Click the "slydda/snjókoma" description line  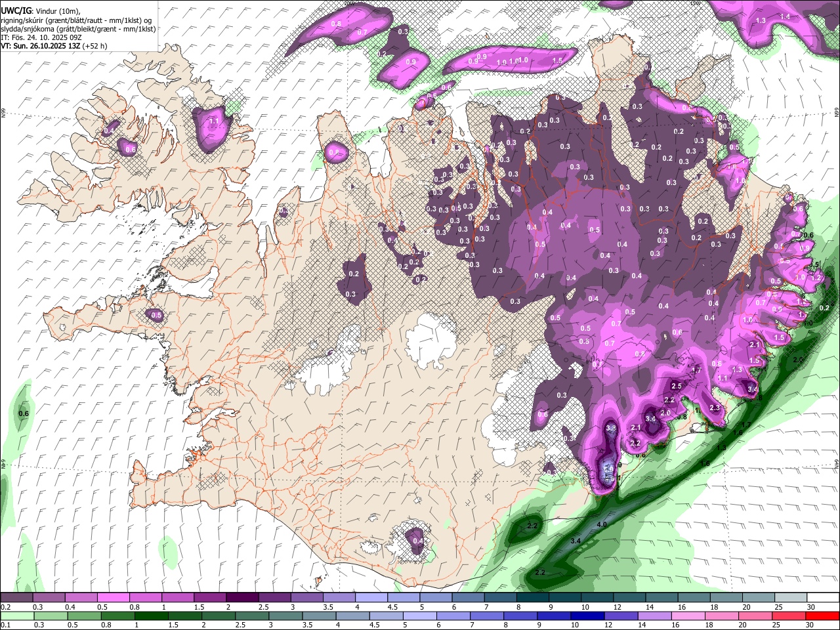(x=78, y=29)
